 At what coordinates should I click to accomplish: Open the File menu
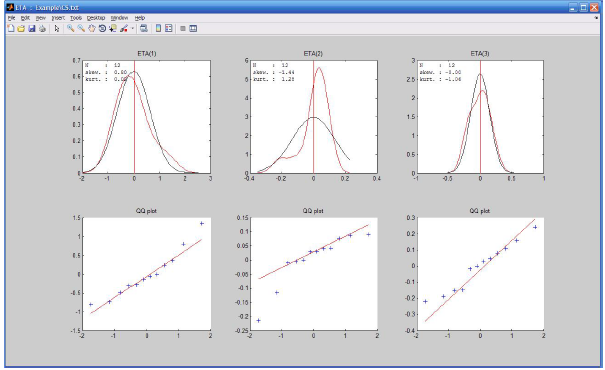click(x=12, y=18)
